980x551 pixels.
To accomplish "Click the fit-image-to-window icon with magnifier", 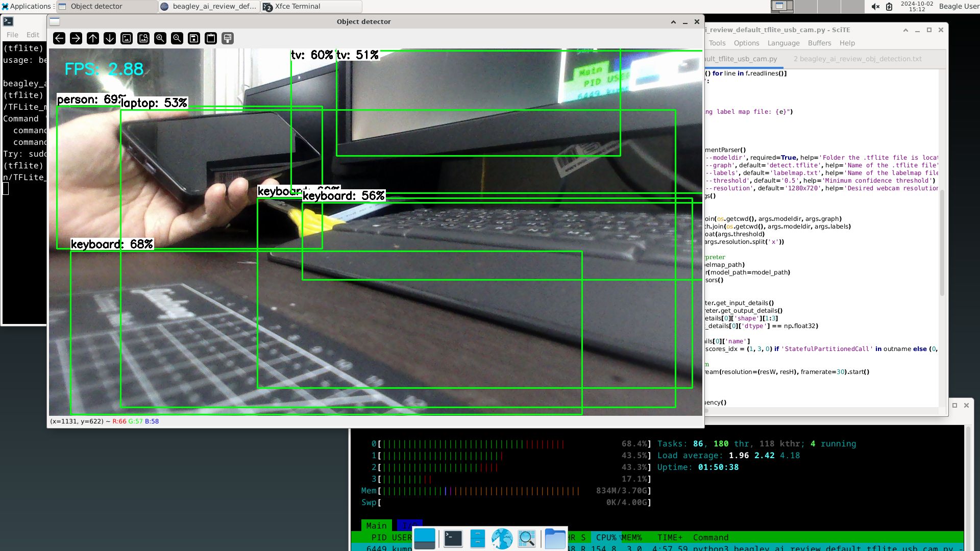I will pos(143,38).
